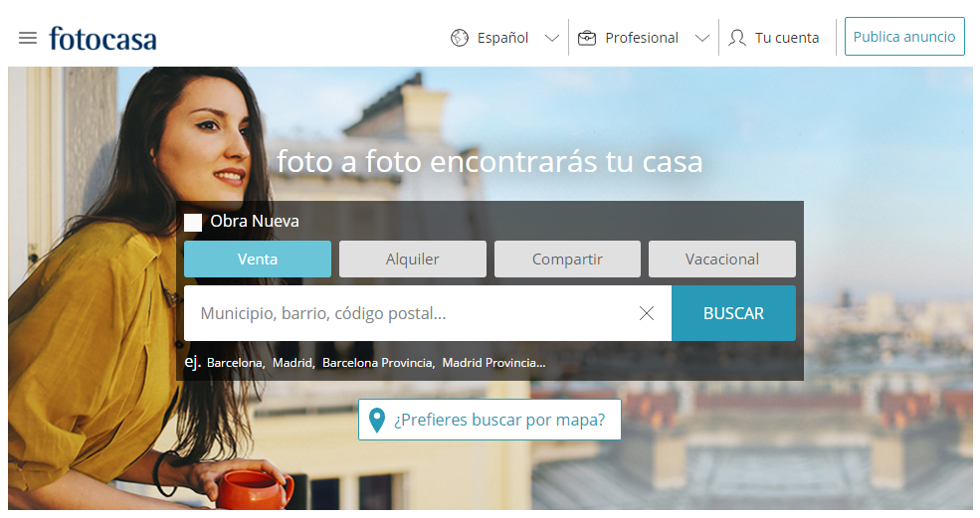Focus the Municipio, barrio, código postal field
Screen dimensions: 980x518
pos(428,313)
